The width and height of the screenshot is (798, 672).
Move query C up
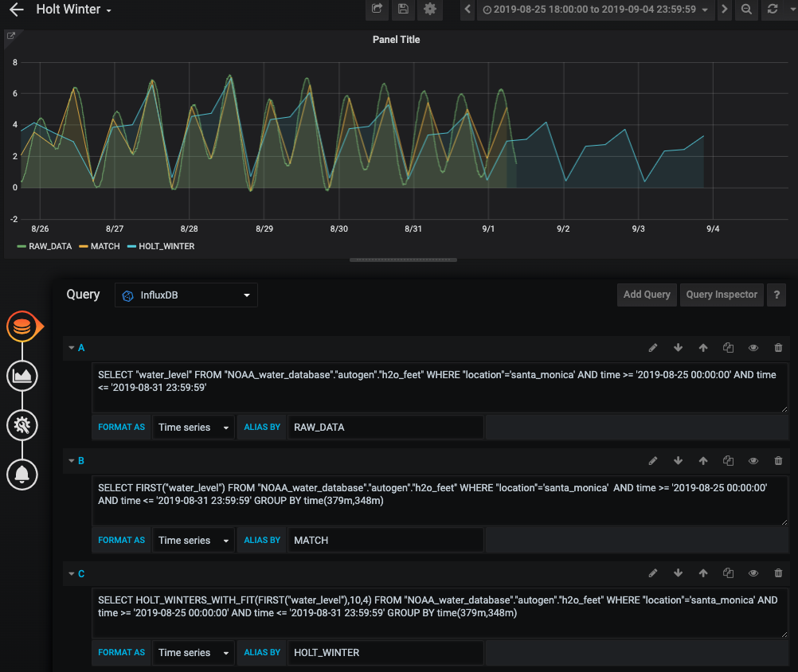[703, 573]
